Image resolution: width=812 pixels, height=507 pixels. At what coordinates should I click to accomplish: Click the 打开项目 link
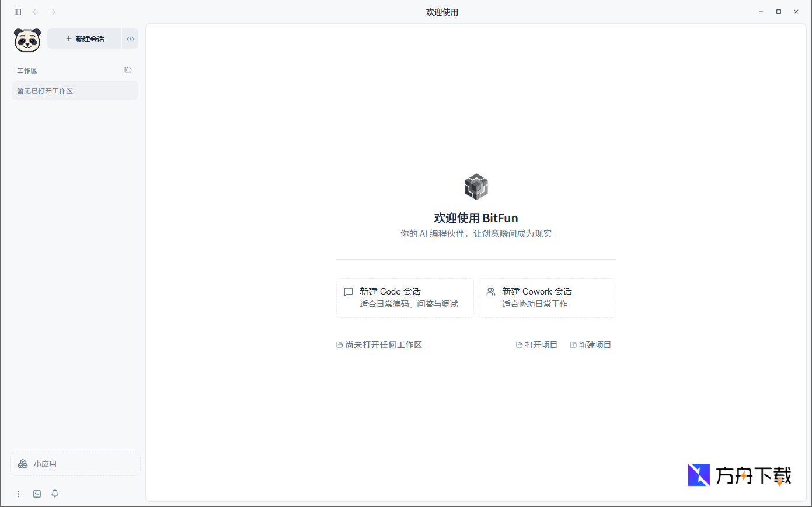pos(536,345)
